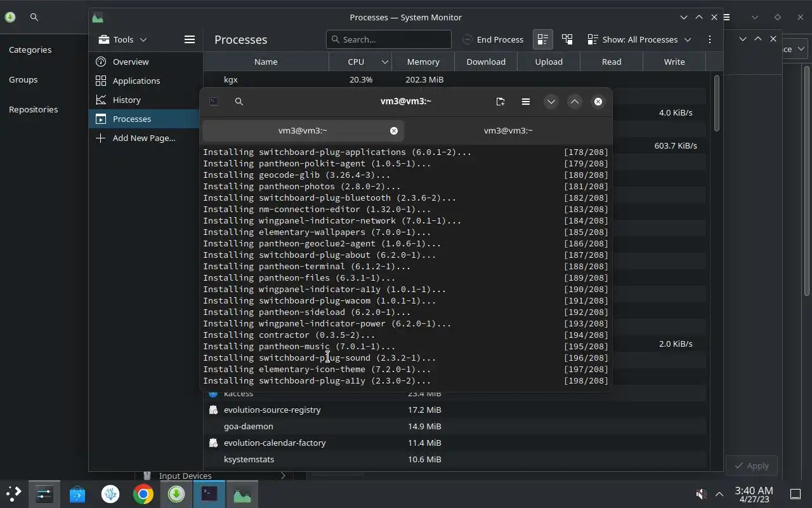The image size is (812, 508).
Task: Open the KDE application launcher
Action: 13,493
